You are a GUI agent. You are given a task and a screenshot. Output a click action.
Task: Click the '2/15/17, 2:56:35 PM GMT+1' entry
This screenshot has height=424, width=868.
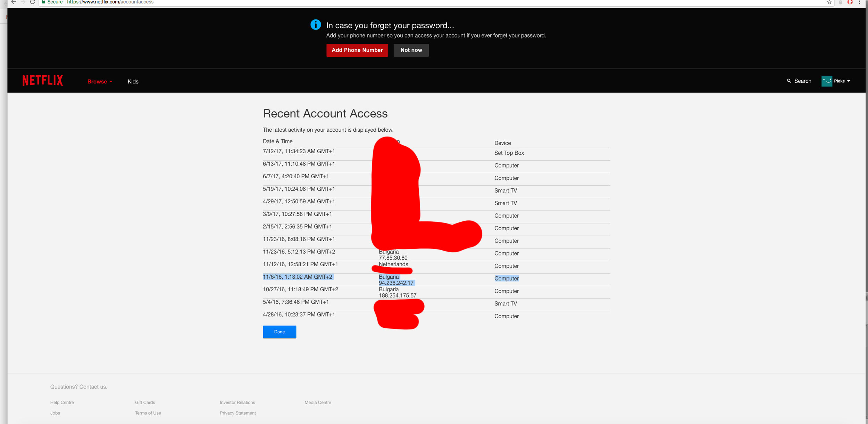pyautogui.click(x=297, y=227)
